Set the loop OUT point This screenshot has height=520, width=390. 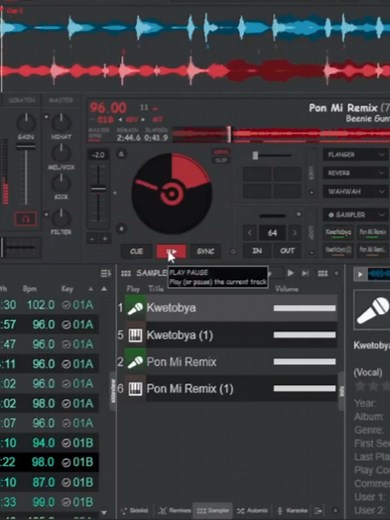pyautogui.click(x=287, y=251)
